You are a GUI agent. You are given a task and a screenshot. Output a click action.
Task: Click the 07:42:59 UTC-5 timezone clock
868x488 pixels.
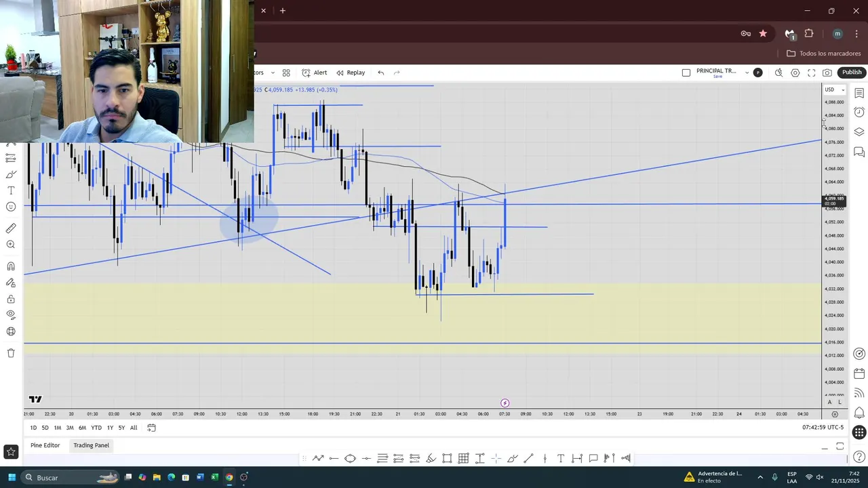coord(823,428)
